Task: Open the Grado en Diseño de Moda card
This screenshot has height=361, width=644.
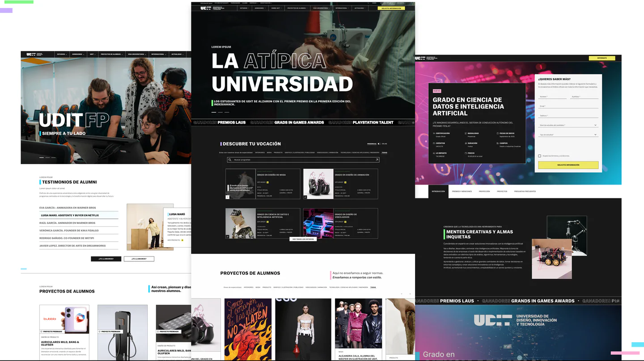Action: pos(263,184)
